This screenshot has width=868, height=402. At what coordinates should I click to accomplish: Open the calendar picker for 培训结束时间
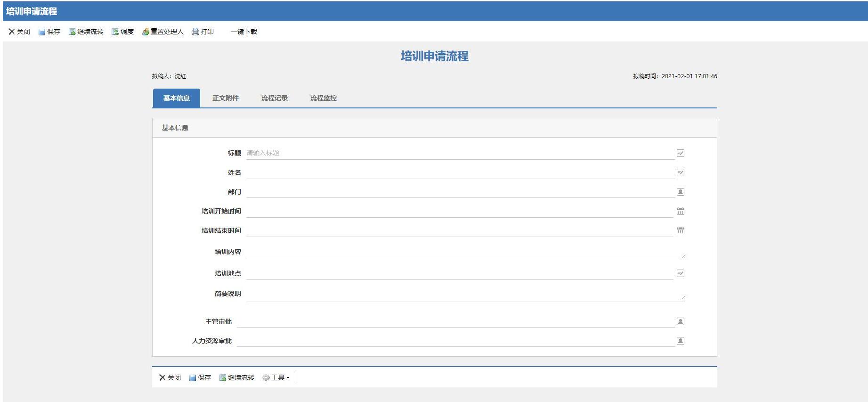[680, 230]
